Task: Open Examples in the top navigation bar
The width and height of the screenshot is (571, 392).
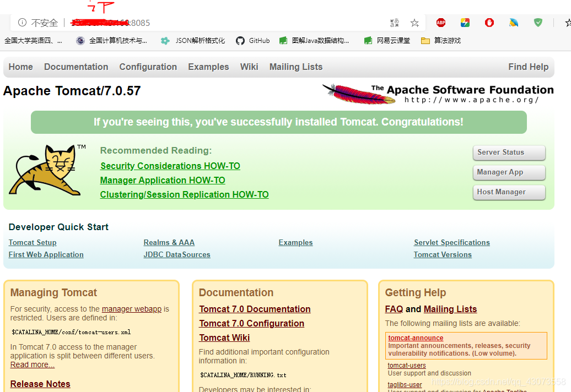Action: click(x=208, y=67)
